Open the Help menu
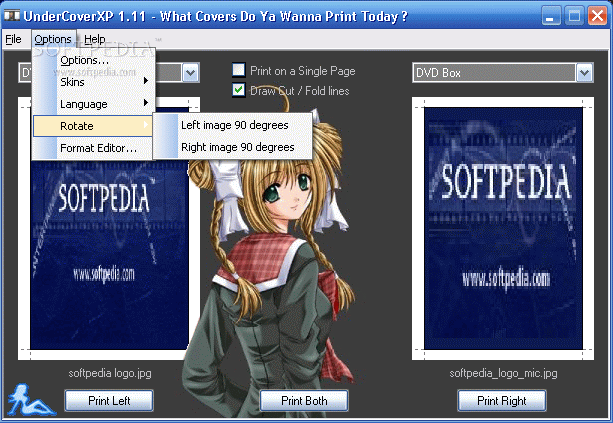 (x=95, y=39)
